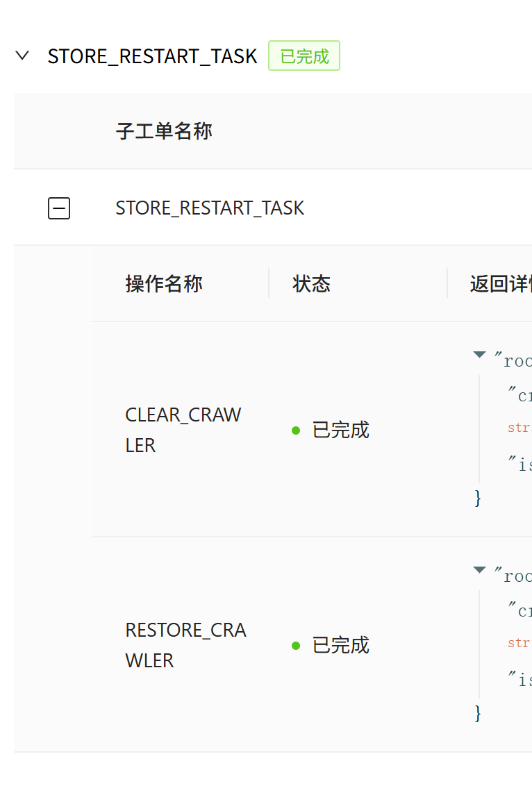The height and width of the screenshot is (786, 532).
Task: Collapse the STORE_RESTART_TASK section chevron
Action: coord(22,56)
